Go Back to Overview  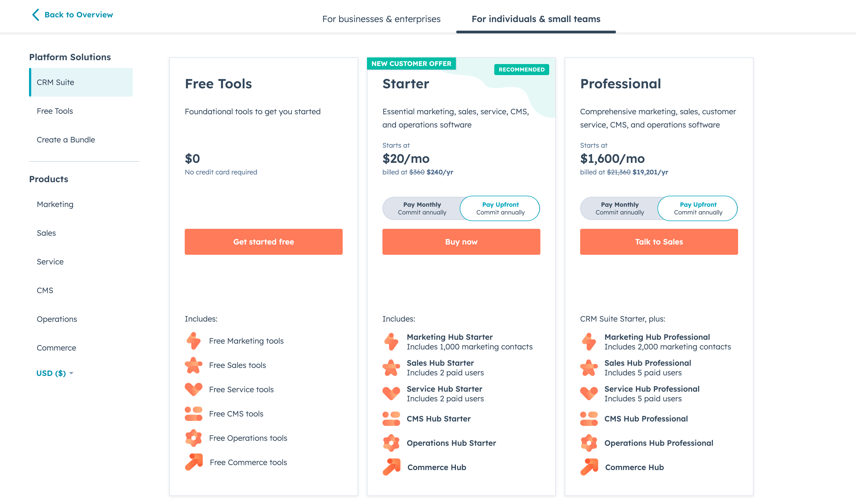(78, 15)
